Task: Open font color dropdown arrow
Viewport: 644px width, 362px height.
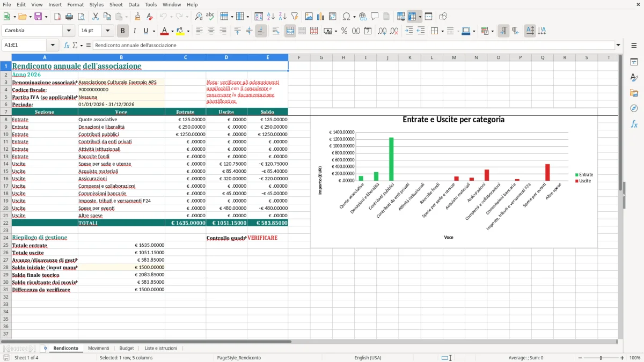Action: pyautogui.click(x=172, y=31)
